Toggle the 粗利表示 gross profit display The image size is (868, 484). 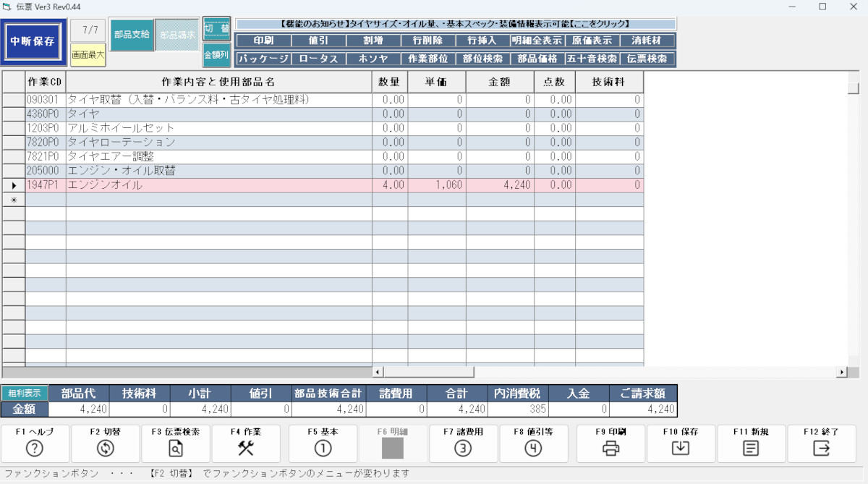click(25, 394)
